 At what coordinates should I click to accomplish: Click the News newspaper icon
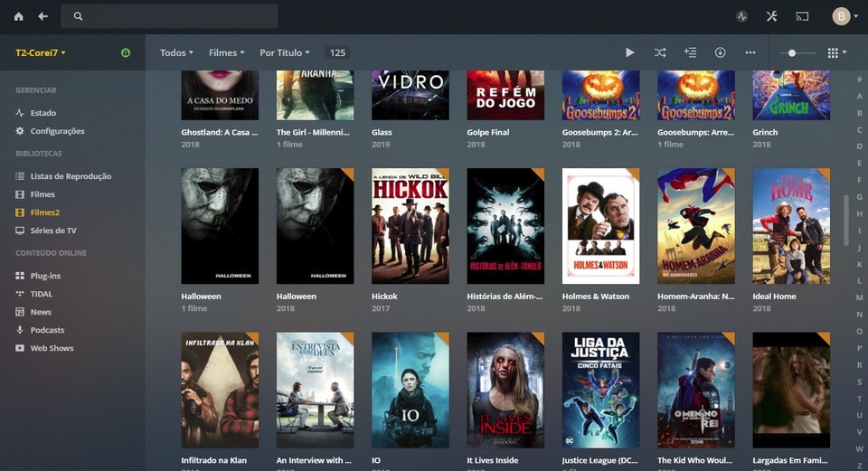20,312
